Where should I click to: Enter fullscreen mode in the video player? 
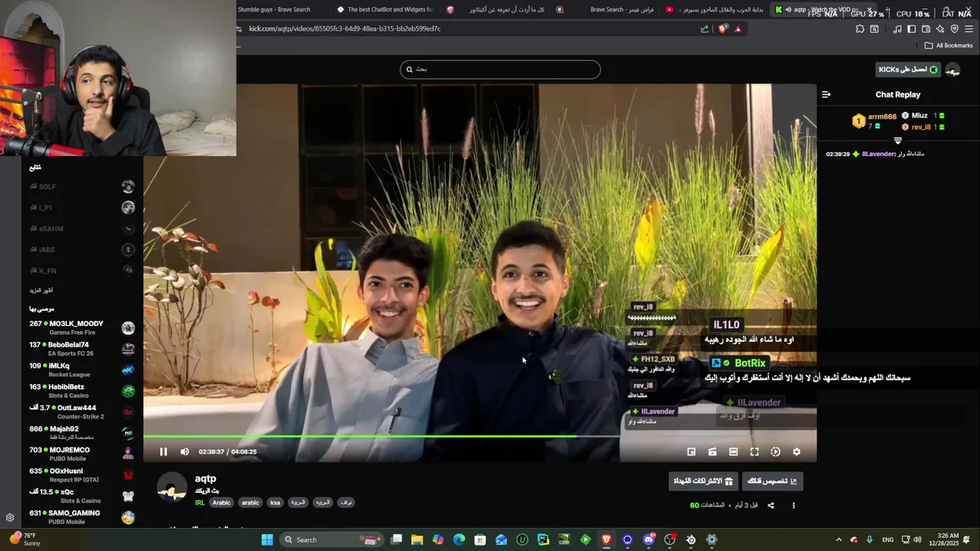tap(754, 452)
